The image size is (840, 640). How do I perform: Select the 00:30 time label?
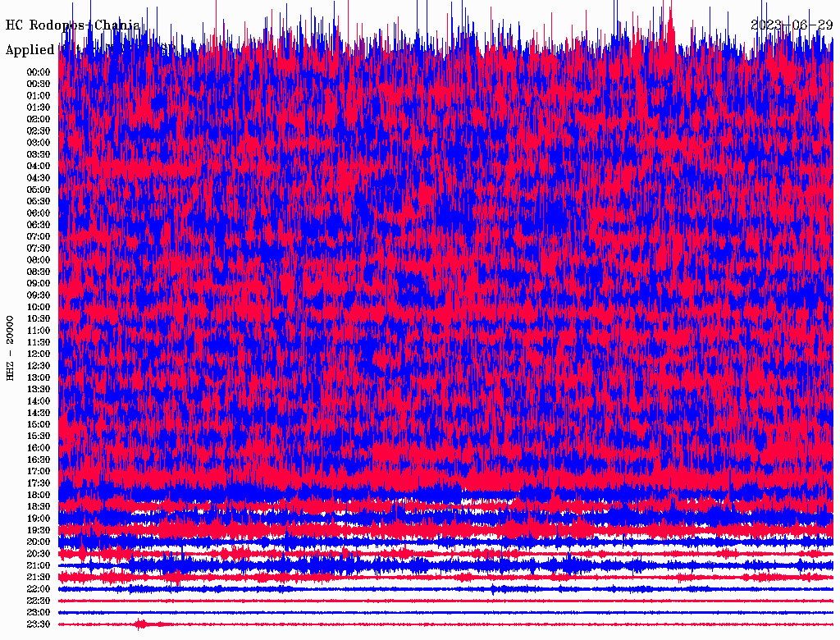click(x=39, y=85)
